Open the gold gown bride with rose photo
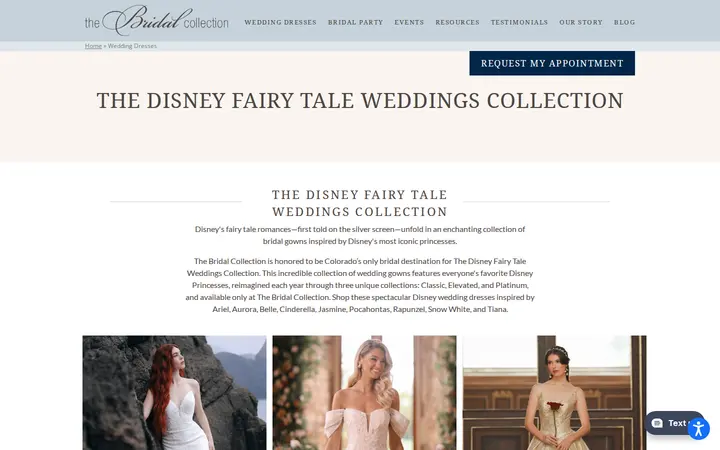720x450 pixels. (555, 393)
